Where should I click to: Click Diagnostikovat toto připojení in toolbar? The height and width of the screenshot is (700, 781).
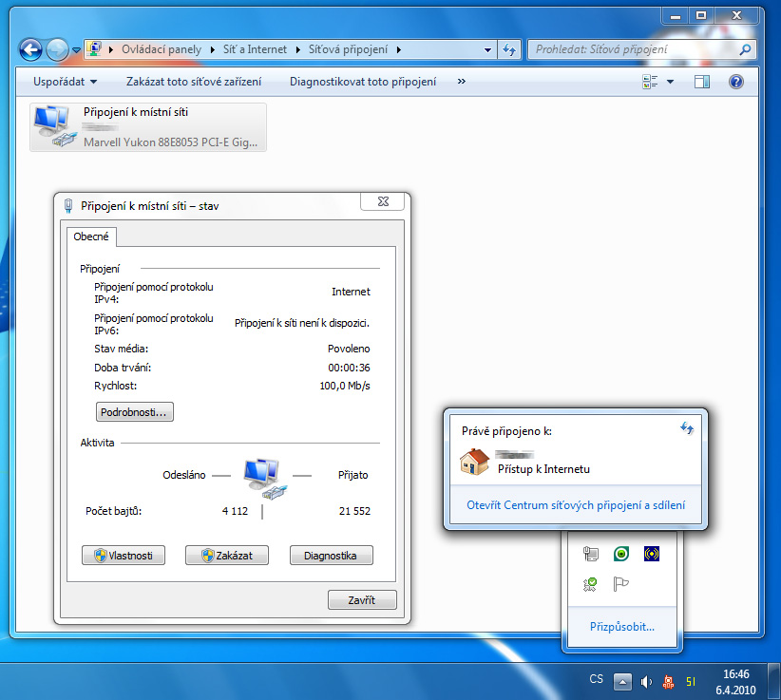pyautogui.click(x=363, y=83)
